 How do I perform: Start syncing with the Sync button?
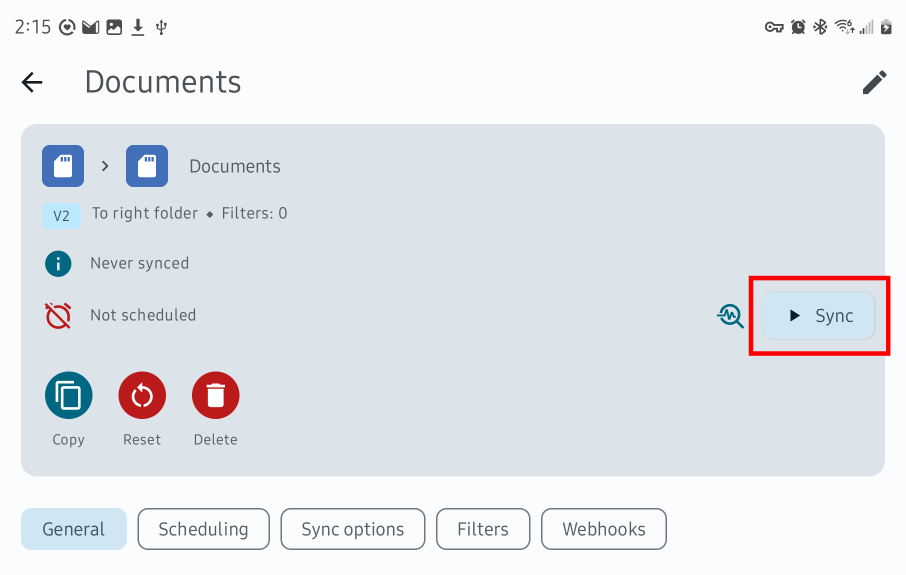coord(819,316)
